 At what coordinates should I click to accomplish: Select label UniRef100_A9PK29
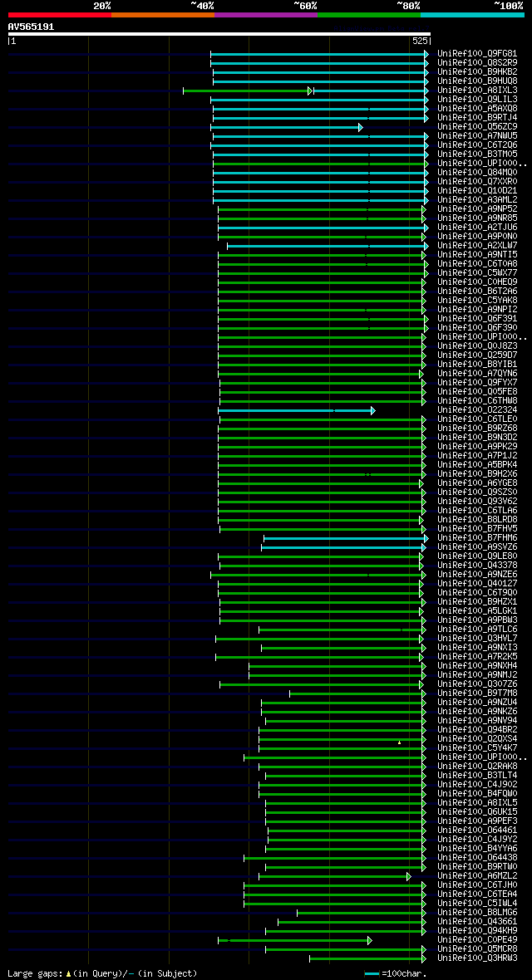(x=477, y=446)
